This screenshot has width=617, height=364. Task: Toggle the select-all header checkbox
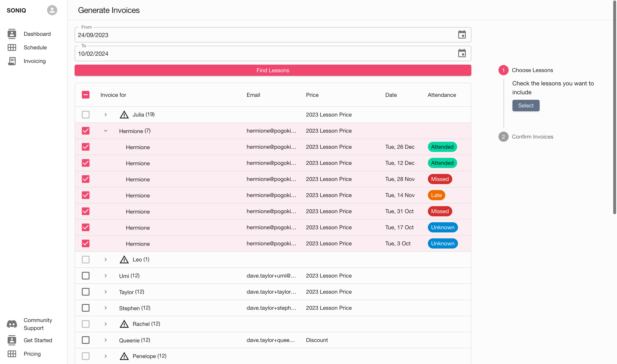pyautogui.click(x=85, y=95)
